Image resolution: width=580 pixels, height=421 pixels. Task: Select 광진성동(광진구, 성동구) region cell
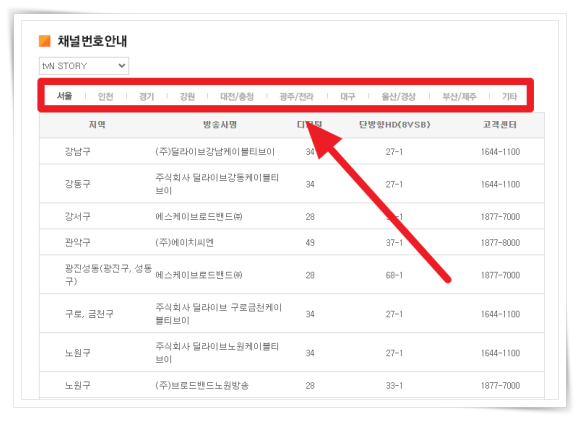108,275
